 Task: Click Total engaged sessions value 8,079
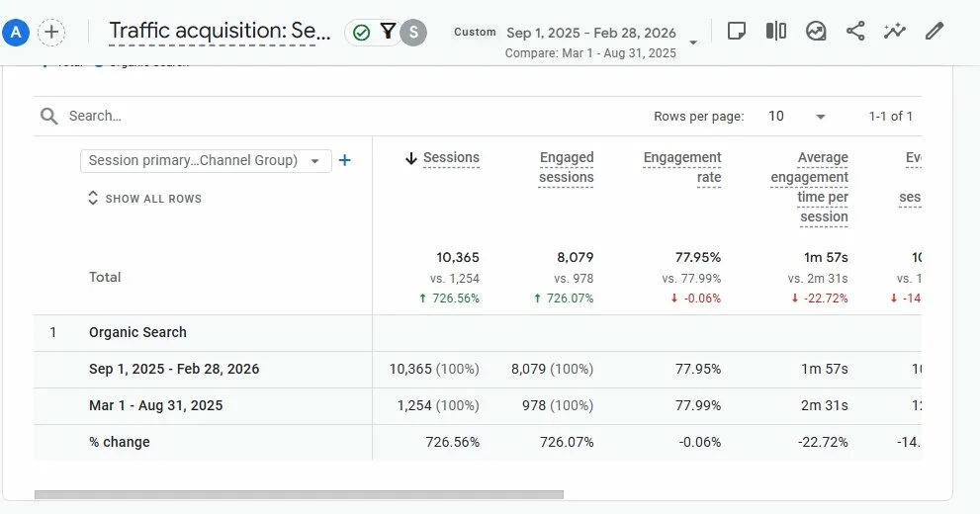click(x=575, y=257)
